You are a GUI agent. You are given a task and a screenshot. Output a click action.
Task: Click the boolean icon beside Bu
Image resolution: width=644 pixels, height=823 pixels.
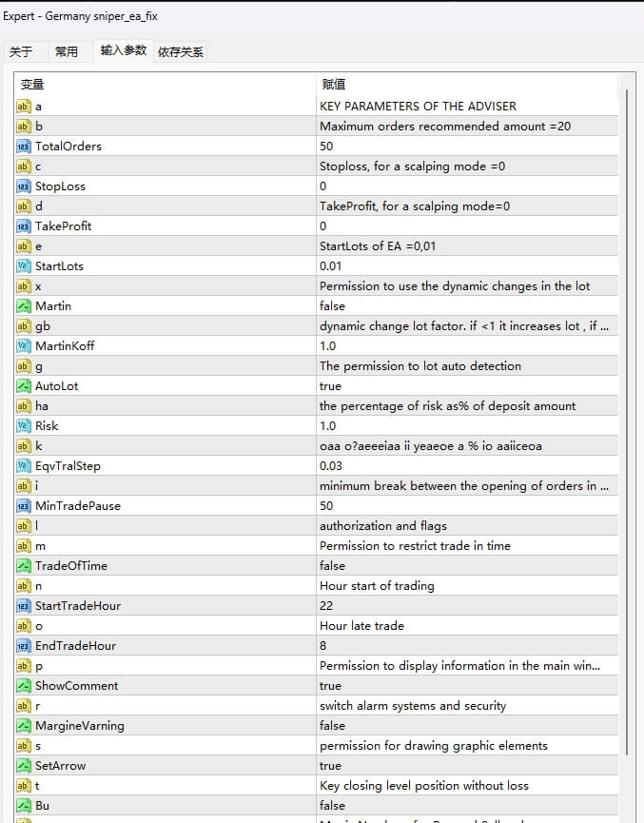point(24,806)
